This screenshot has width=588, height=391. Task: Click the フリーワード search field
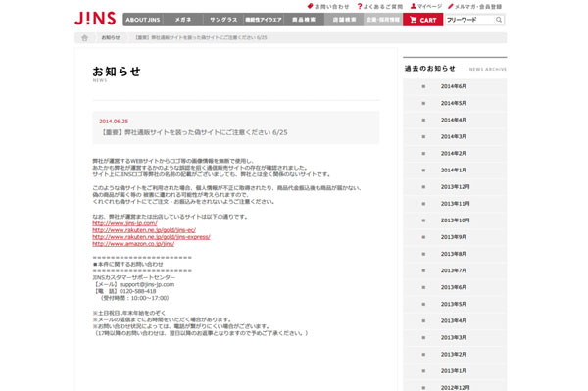(x=469, y=20)
